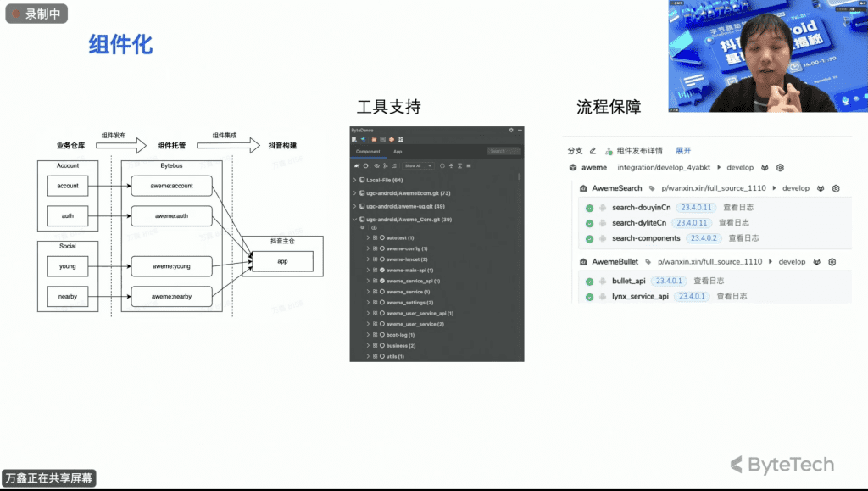This screenshot has height=491, width=868.
Task: Open 查看日志 for search-douyinCn
Action: [738, 208]
